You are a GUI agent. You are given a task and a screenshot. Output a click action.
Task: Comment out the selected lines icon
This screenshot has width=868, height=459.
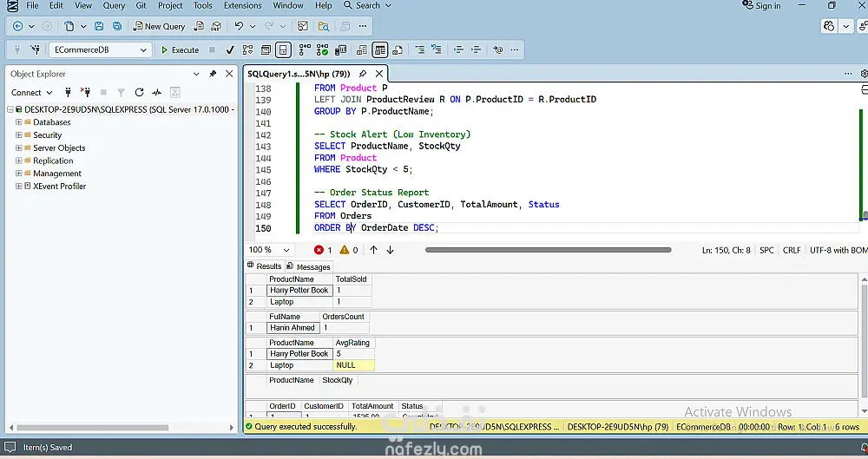pos(420,49)
